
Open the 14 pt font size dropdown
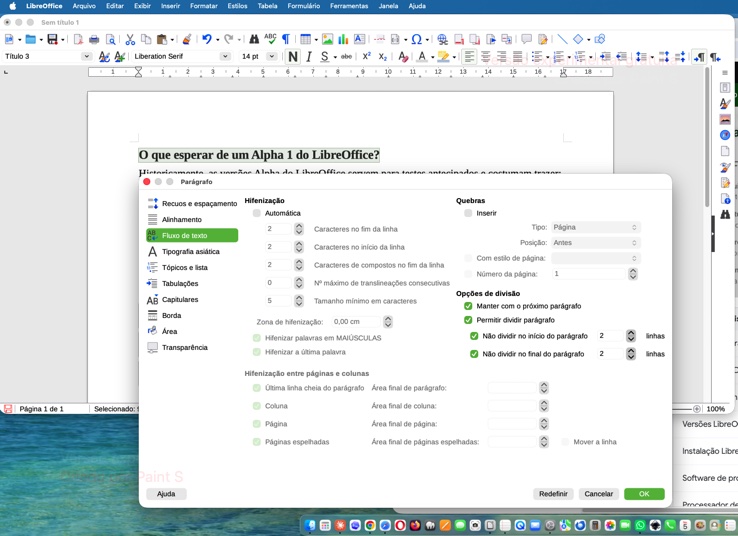[x=272, y=56]
